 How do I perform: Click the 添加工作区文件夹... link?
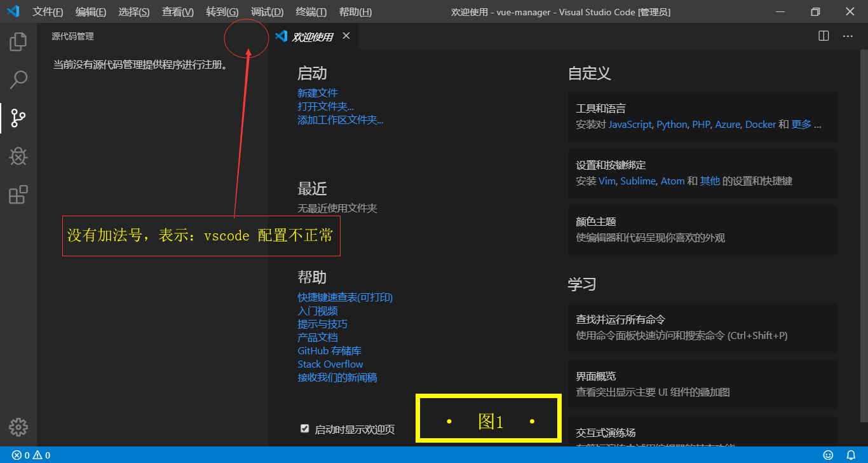pos(341,120)
